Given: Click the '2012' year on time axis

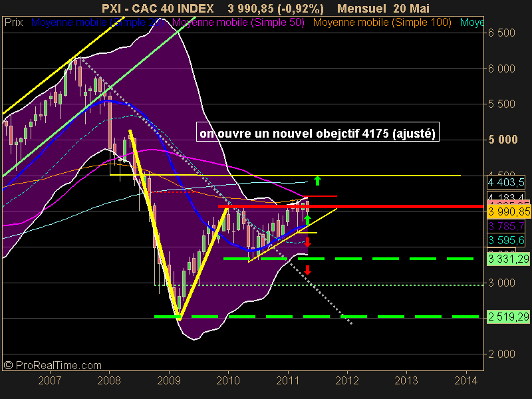Looking at the screenshot, I should click(x=347, y=380).
